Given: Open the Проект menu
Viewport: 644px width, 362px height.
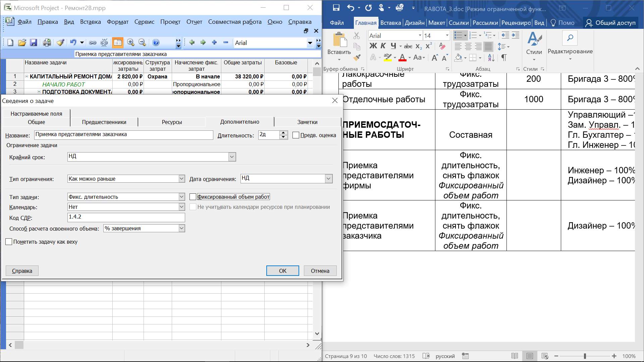Looking at the screenshot, I should point(170,22).
